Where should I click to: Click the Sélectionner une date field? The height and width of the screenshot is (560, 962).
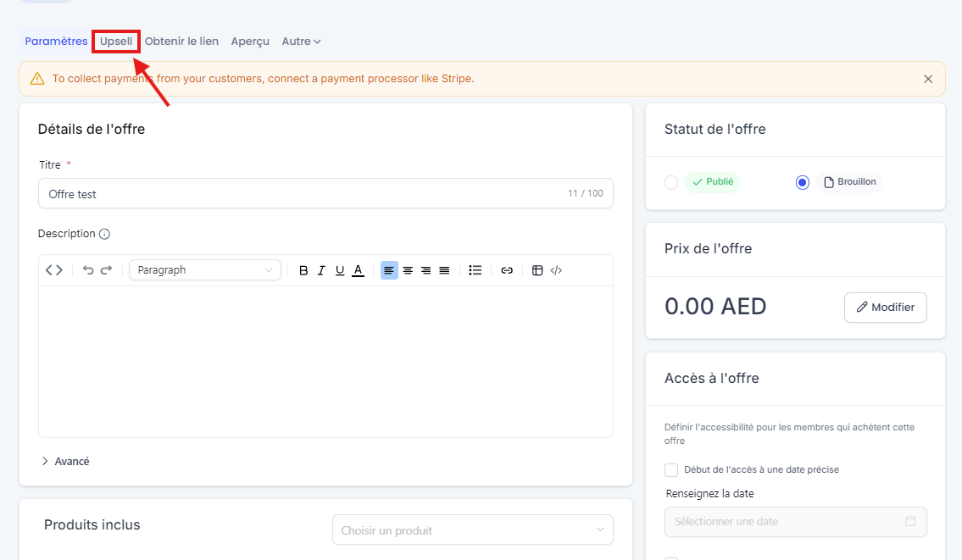[x=796, y=522]
